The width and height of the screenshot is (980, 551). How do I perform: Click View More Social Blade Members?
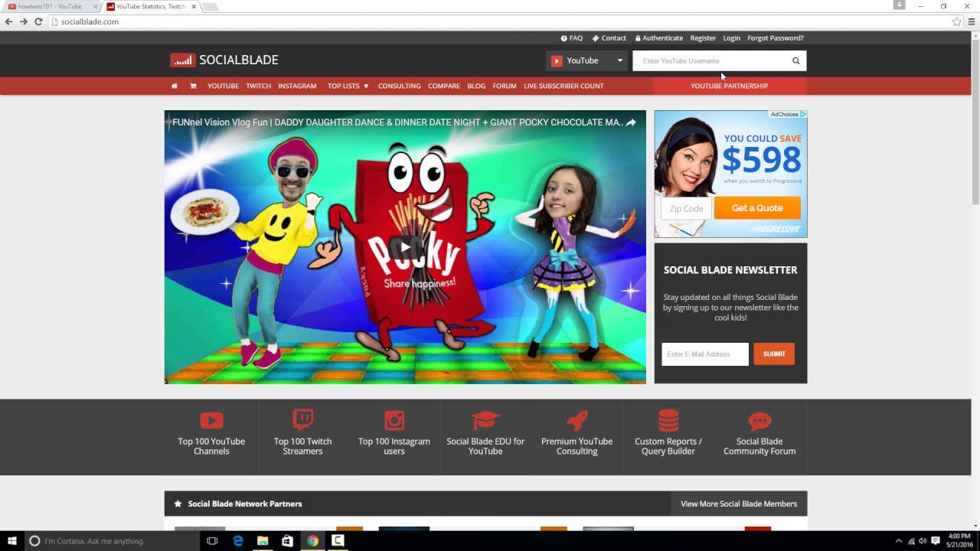[x=739, y=504]
